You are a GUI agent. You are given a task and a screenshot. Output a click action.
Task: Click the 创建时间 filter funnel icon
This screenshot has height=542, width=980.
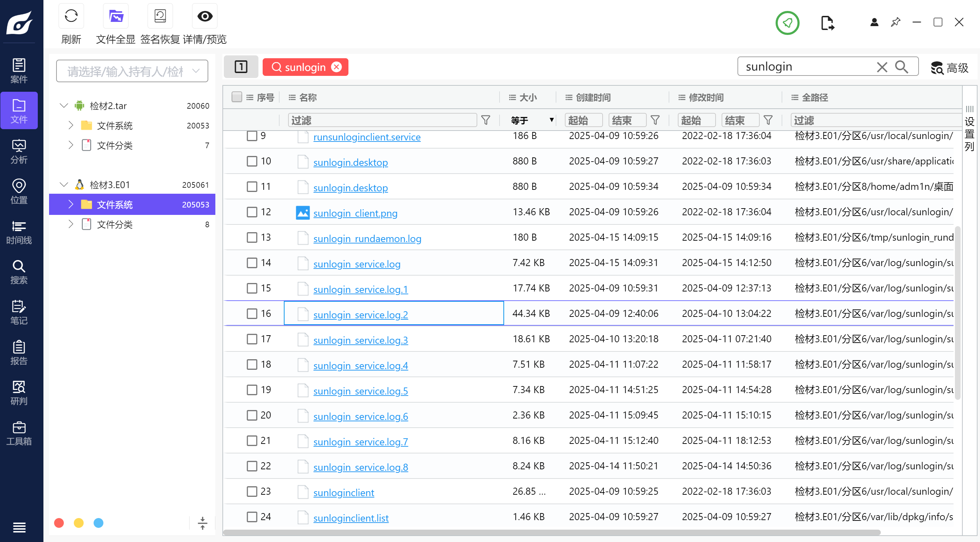pos(655,120)
